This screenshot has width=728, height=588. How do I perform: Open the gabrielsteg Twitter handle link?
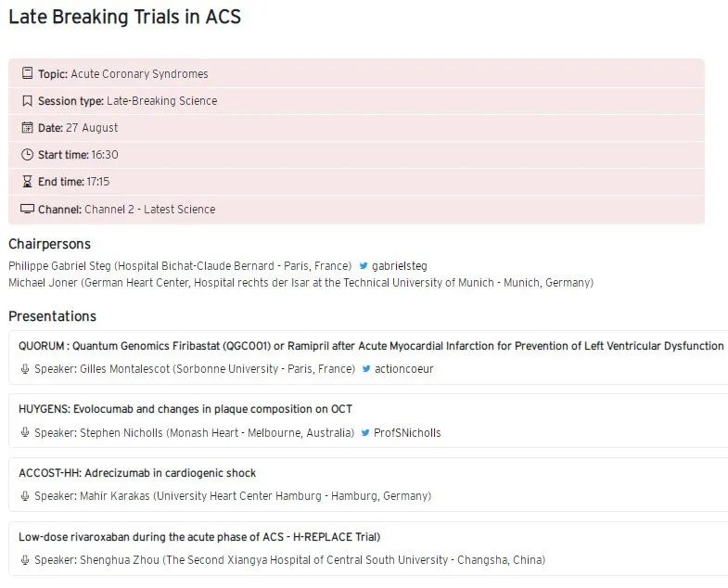400,266
